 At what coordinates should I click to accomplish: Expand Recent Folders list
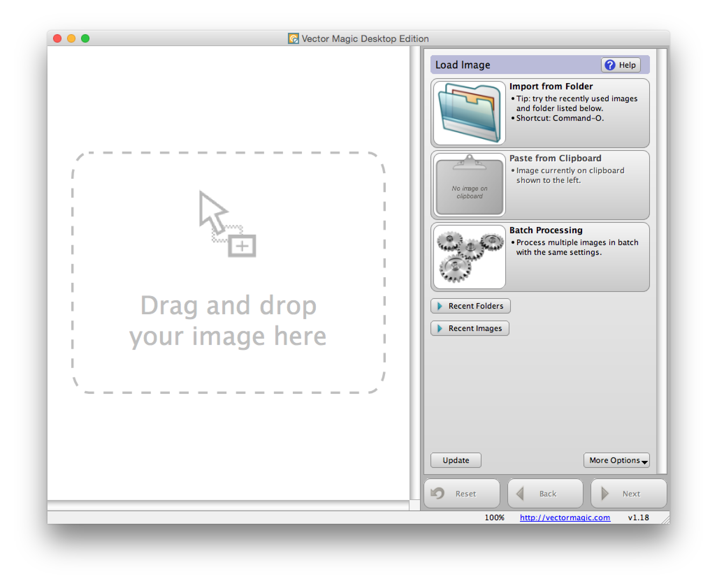[x=470, y=306]
